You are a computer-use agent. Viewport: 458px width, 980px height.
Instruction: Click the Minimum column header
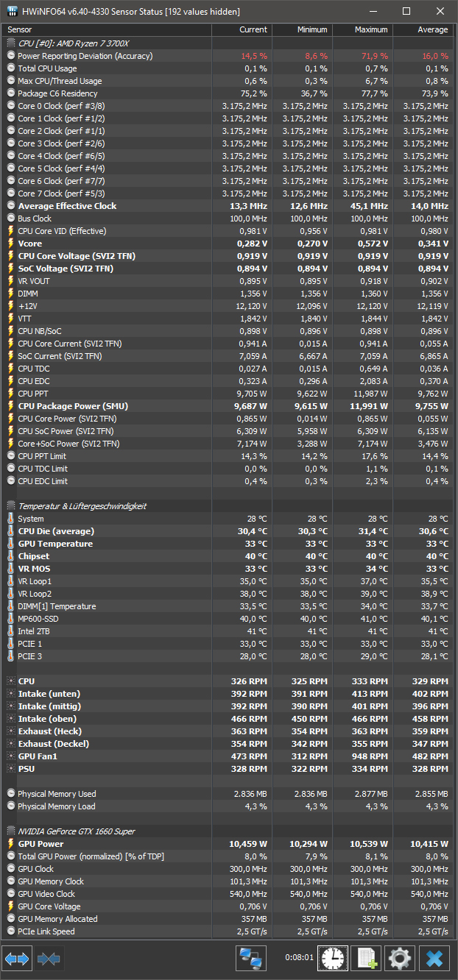coord(302,29)
